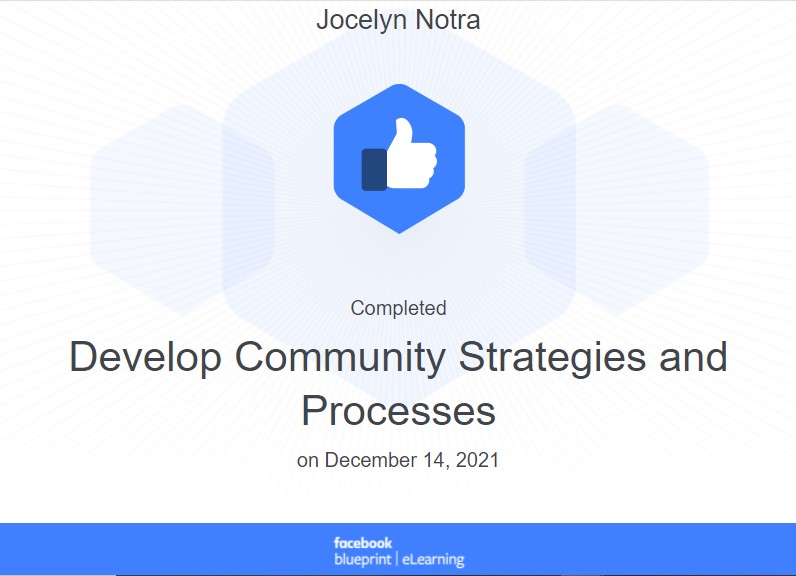This screenshot has height=576, width=796.
Task: Click the blue footer bar's left empty area
Action: pos(150,548)
